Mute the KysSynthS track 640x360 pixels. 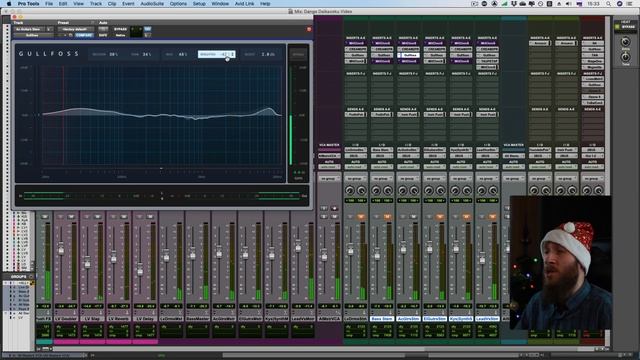pyautogui.click(x=466, y=217)
